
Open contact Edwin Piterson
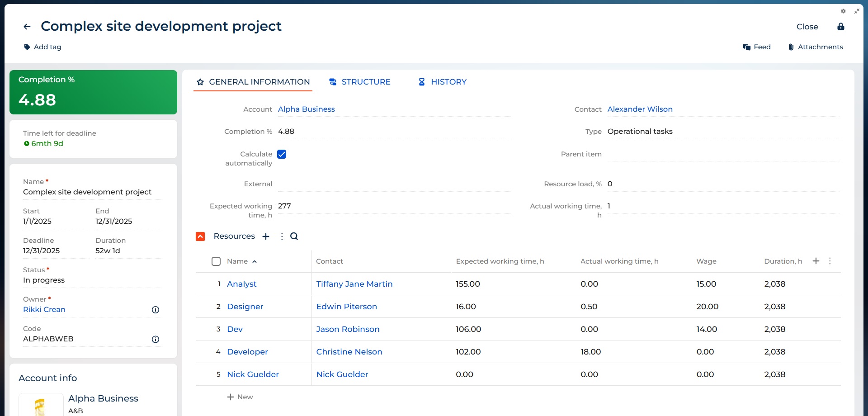[347, 307]
